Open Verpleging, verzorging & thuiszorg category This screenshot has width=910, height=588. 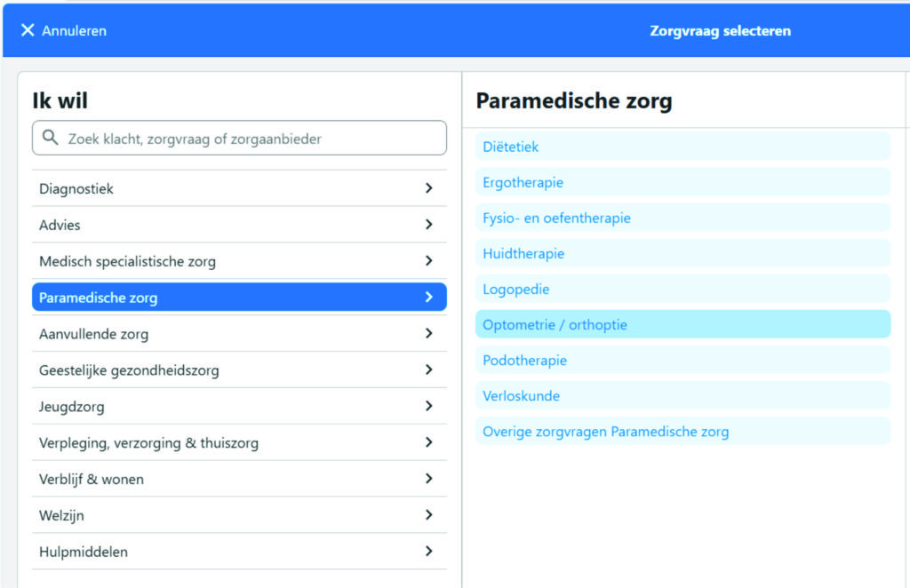[239, 442]
